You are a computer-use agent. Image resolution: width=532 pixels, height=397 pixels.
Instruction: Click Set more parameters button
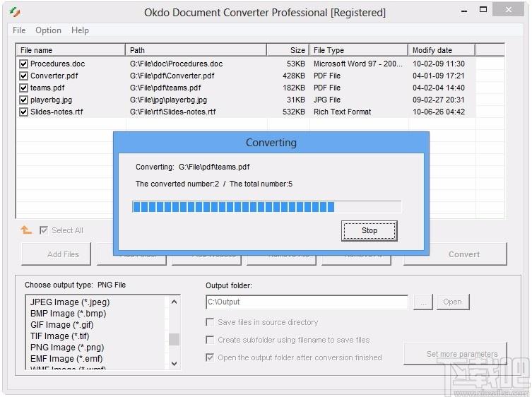pos(455,354)
